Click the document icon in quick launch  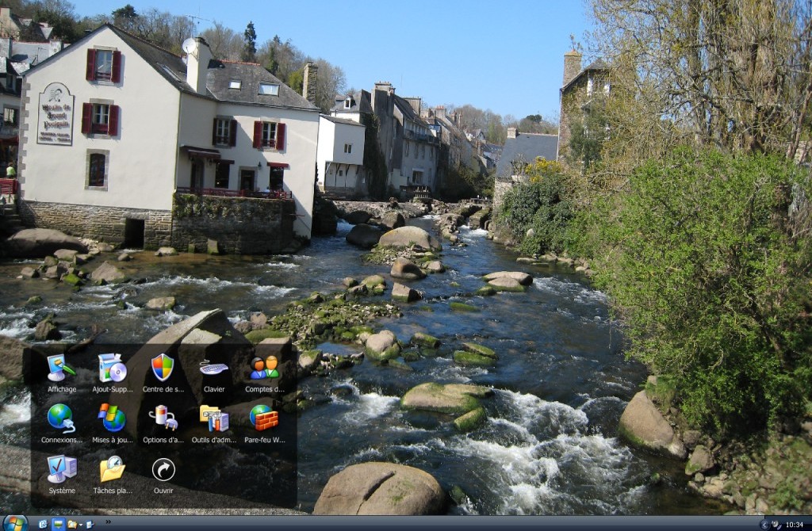[89, 525]
